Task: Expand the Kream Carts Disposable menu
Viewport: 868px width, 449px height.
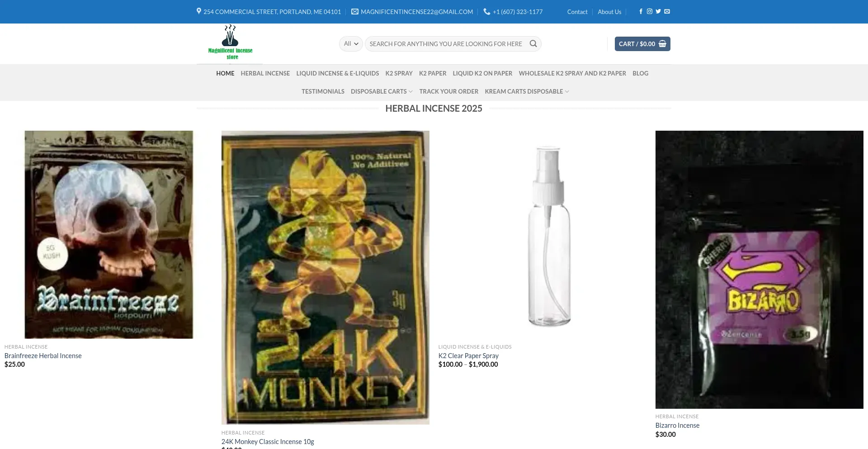Action: [527, 91]
